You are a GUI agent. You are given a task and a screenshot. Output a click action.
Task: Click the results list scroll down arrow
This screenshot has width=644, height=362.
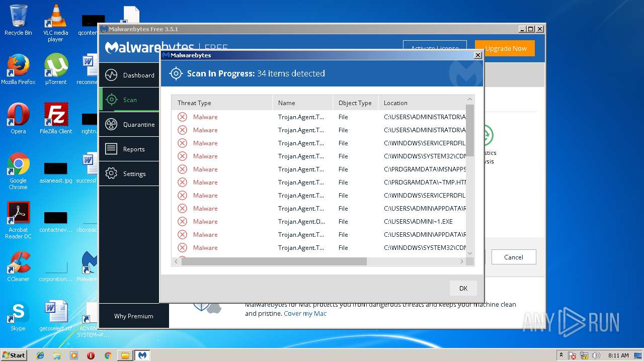pyautogui.click(x=470, y=253)
